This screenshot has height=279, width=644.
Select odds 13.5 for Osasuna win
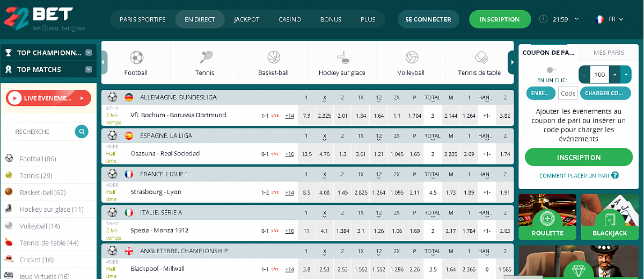(306, 154)
